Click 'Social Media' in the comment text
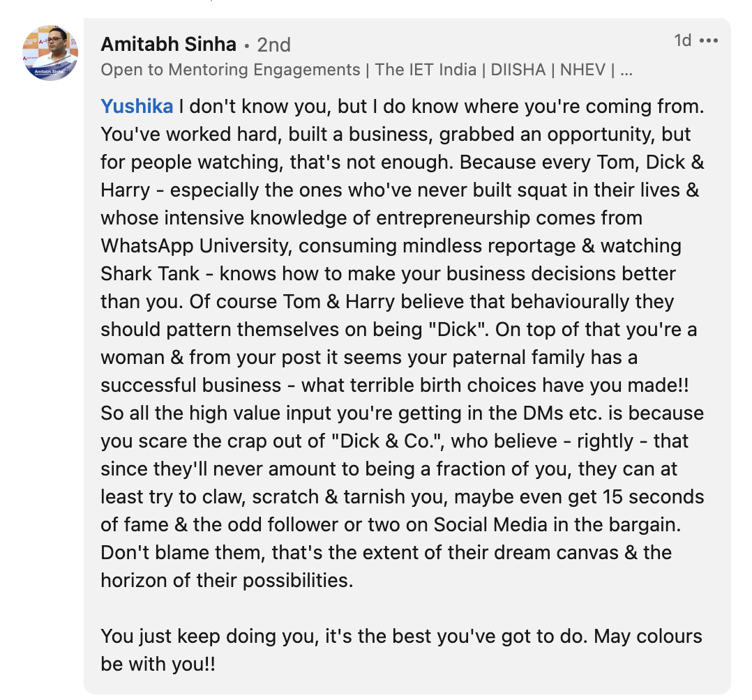Screen dimensions: 752x700 point(490,524)
